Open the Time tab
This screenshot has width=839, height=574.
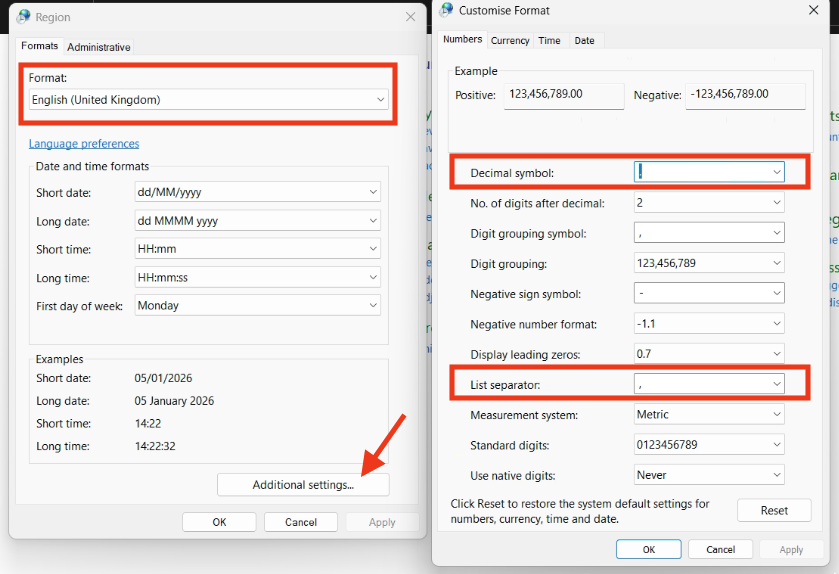549,41
